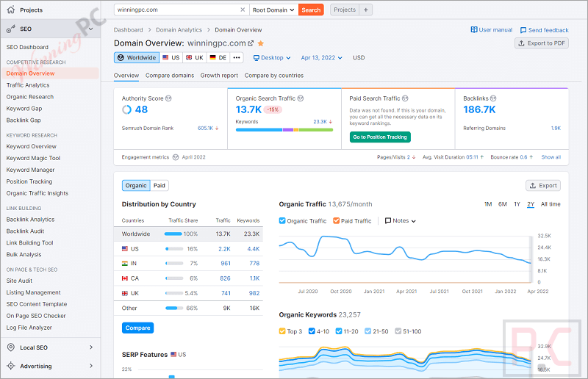Click the Backlinks info icon
The image size is (588, 379).
coord(493,98)
